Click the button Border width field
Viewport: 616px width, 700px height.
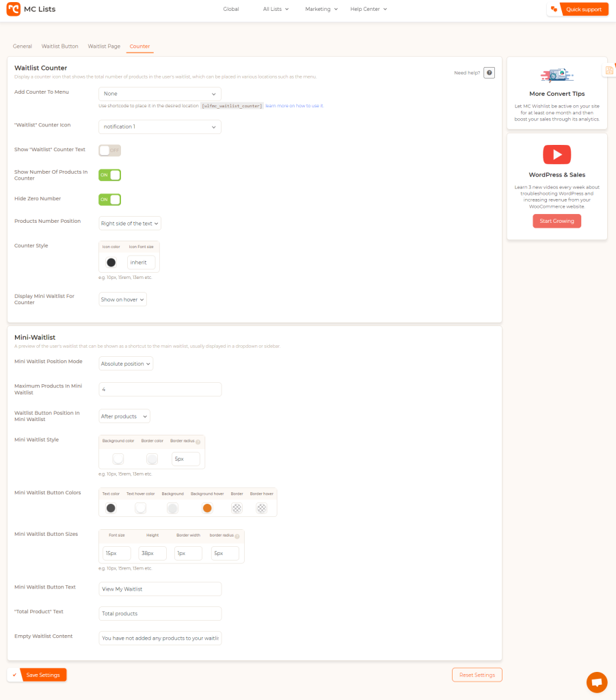tap(189, 553)
